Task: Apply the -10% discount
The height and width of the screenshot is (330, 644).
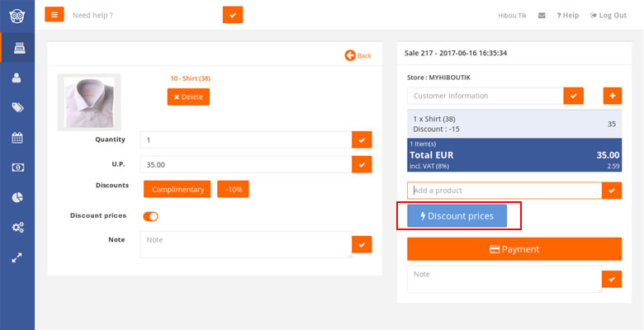Action: pos(234,189)
